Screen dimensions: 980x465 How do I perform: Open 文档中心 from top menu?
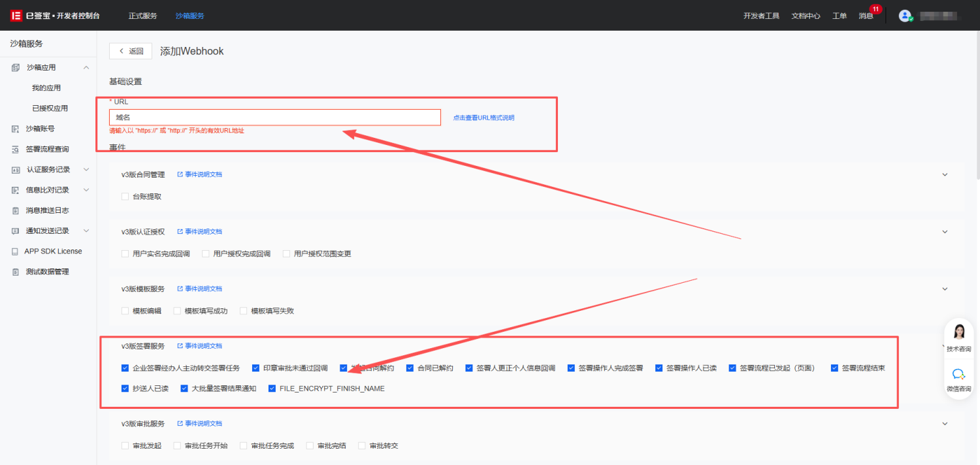tap(806, 16)
